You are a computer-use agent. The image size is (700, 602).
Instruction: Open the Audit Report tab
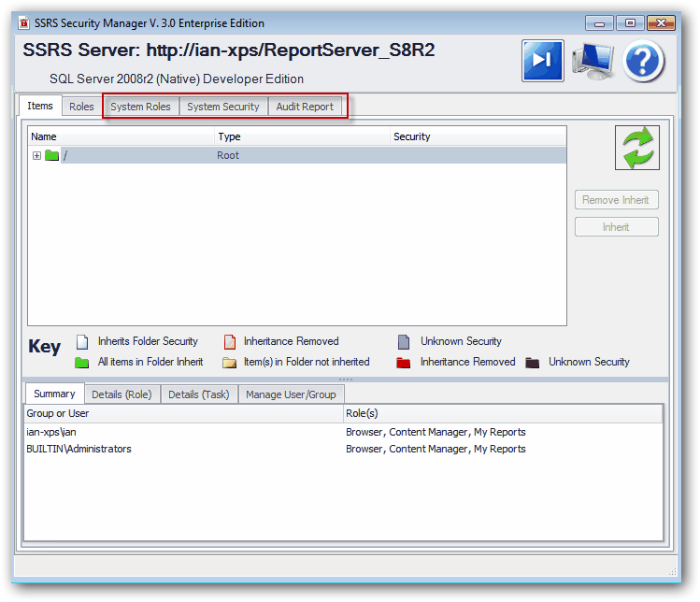point(305,107)
